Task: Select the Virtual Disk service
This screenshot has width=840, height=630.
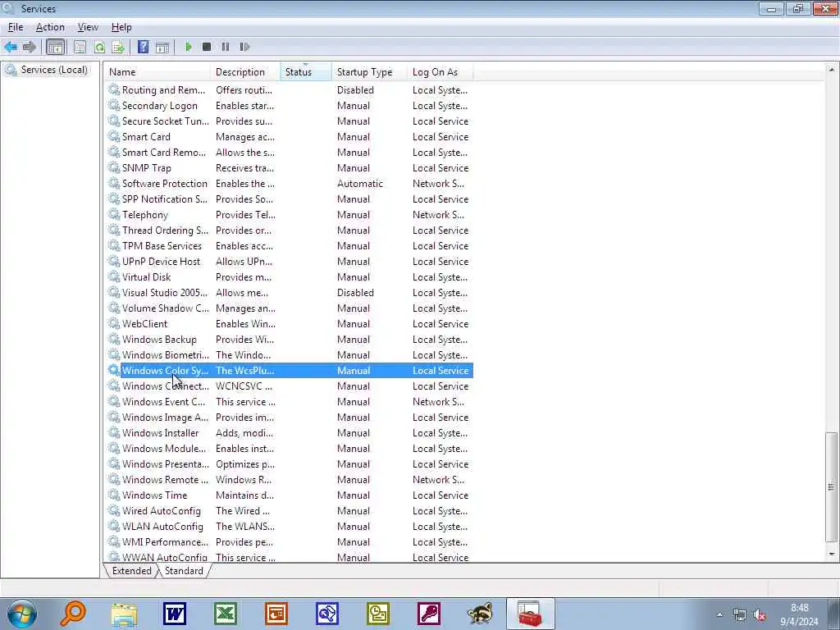Action: pos(290,277)
